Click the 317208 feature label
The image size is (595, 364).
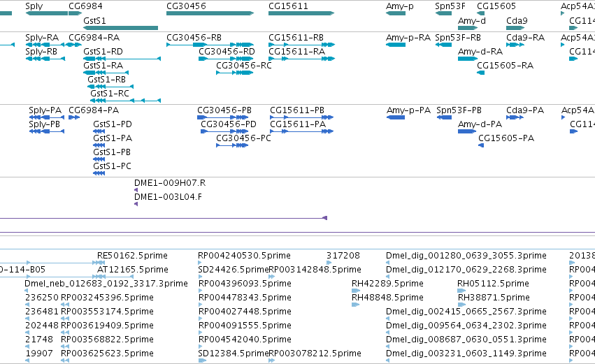[x=343, y=256]
